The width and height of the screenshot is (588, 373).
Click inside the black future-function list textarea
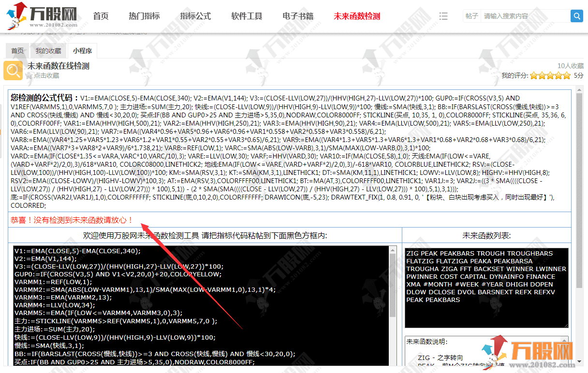pos(486,288)
